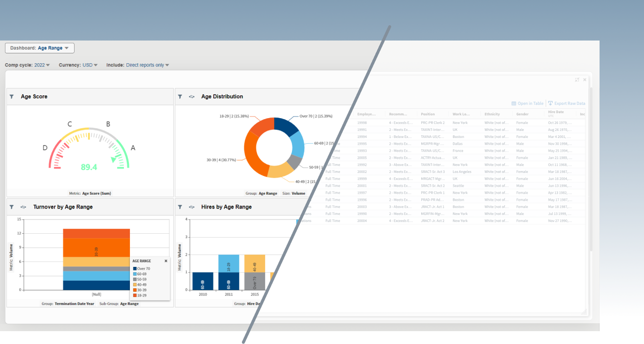This screenshot has height=344, width=644.
Task: Click employee ID 19998 cell
Action: pos(362,123)
